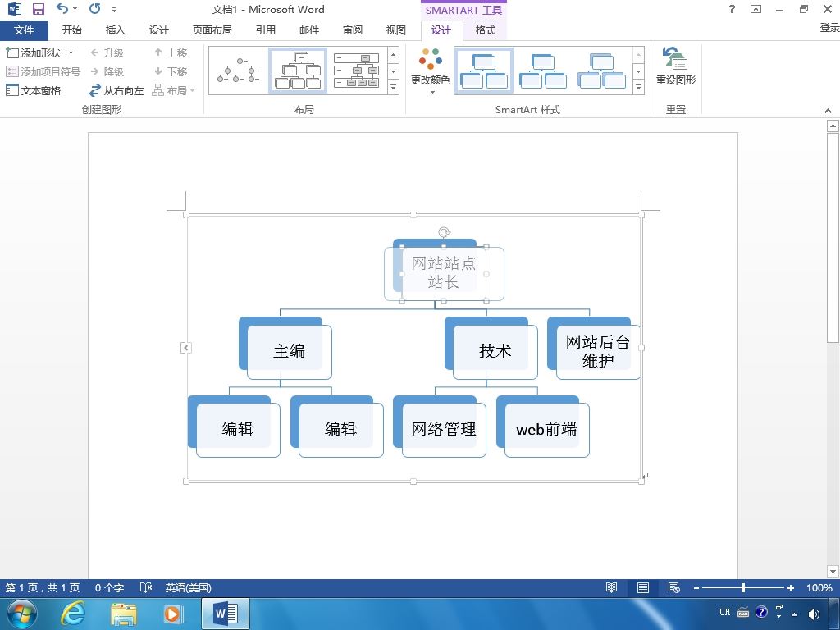Open the SmartArt text pane side arrow

(x=186, y=348)
